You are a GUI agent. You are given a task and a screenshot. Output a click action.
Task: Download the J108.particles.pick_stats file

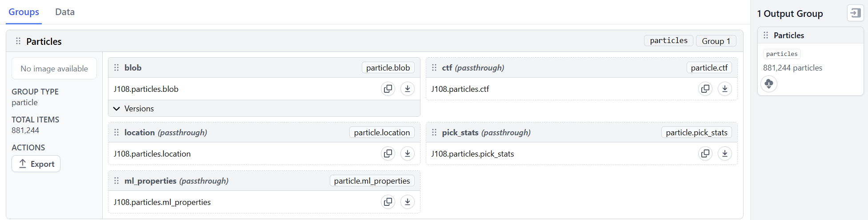pyautogui.click(x=725, y=153)
